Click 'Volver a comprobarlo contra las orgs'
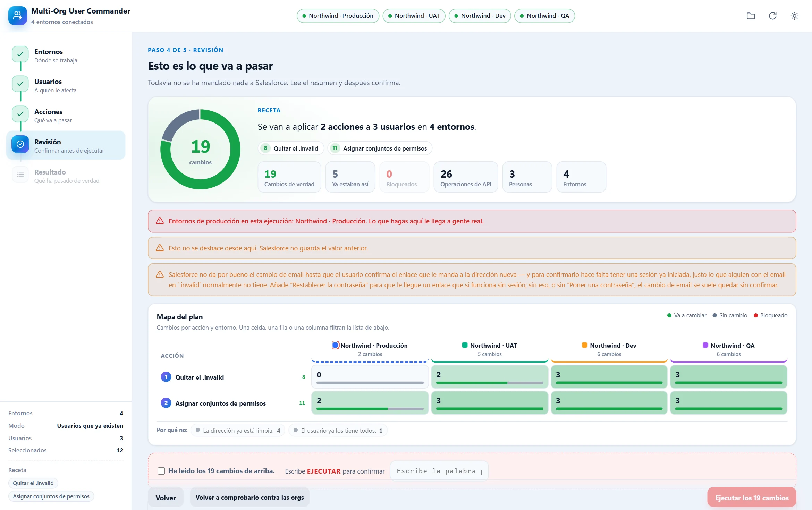The image size is (812, 510). 249,498
